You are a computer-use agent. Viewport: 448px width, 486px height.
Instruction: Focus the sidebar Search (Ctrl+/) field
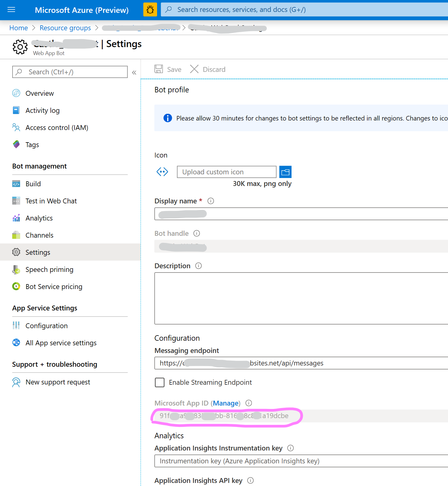coord(70,72)
